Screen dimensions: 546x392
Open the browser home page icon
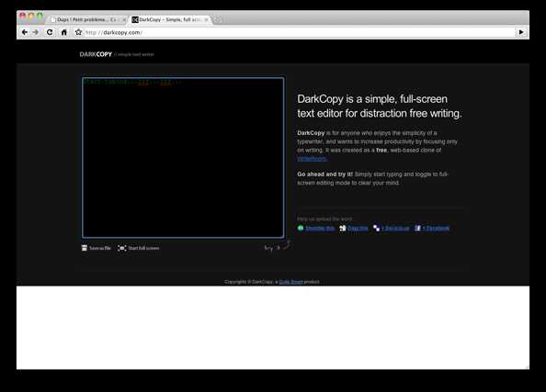[x=64, y=32]
